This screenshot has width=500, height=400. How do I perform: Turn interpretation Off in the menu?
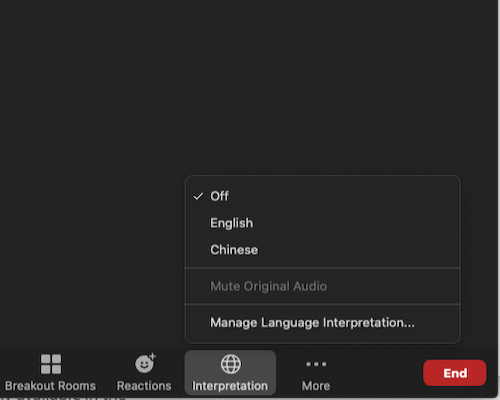(323, 196)
